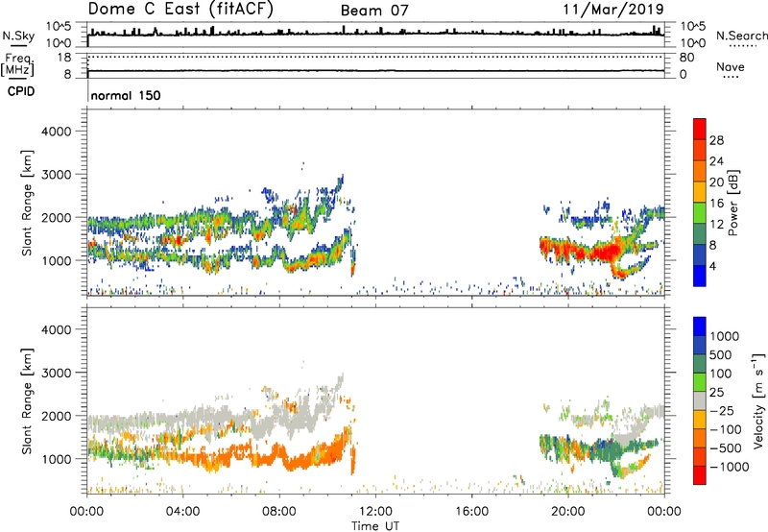Click the 'N.Search' legend label

click(x=741, y=36)
